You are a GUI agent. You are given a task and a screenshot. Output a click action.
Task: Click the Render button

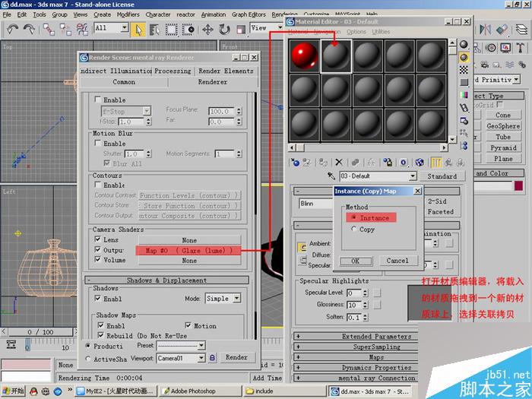(x=236, y=357)
